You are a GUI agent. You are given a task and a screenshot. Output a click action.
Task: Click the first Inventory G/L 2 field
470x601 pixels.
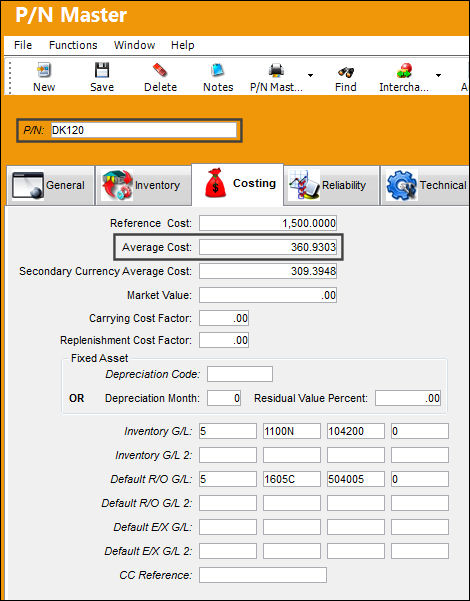pyautogui.click(x=228, y=455)
